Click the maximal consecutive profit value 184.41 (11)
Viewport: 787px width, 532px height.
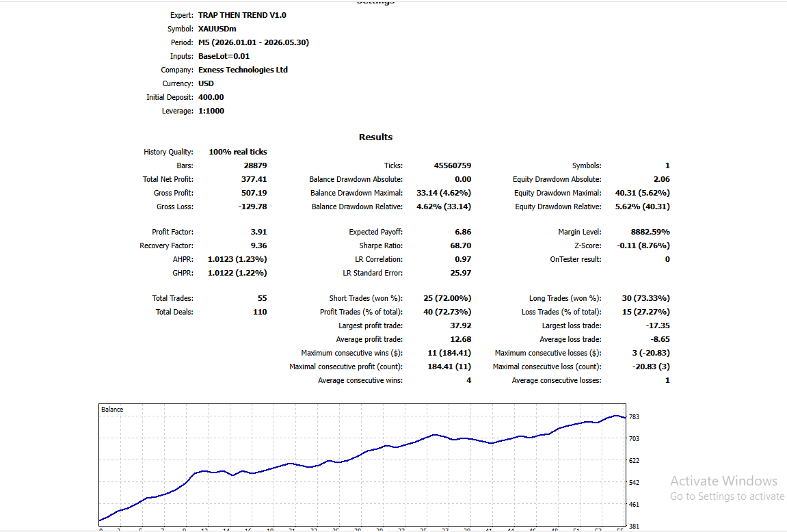449,367
